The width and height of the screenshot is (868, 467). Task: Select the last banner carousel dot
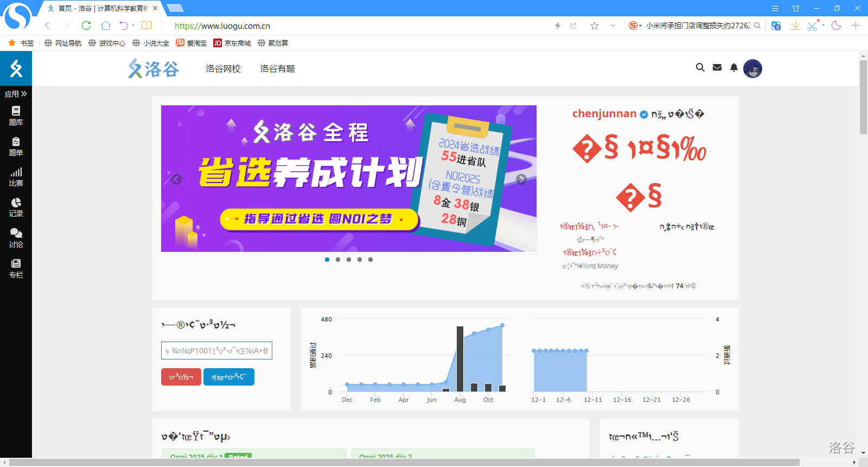pos(371,260)
